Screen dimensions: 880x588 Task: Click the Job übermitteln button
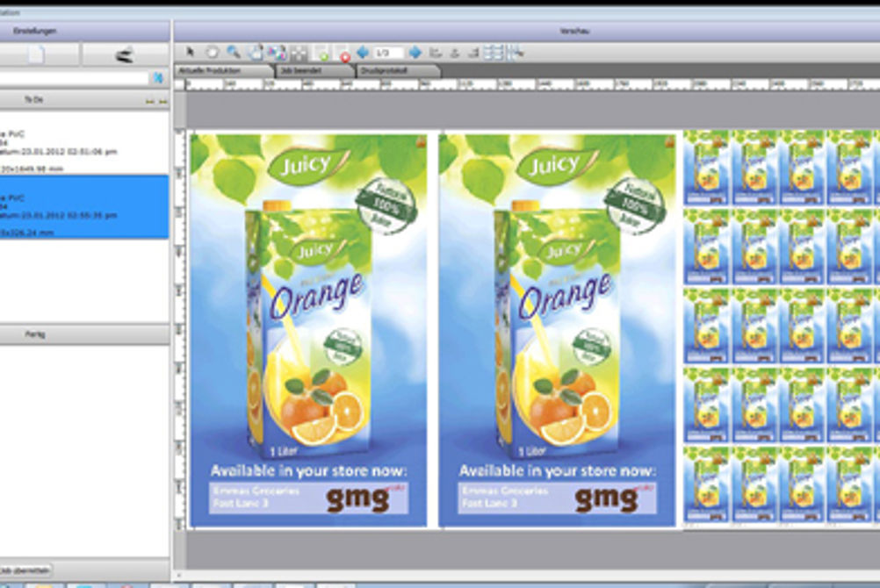[x=25, y=570]
